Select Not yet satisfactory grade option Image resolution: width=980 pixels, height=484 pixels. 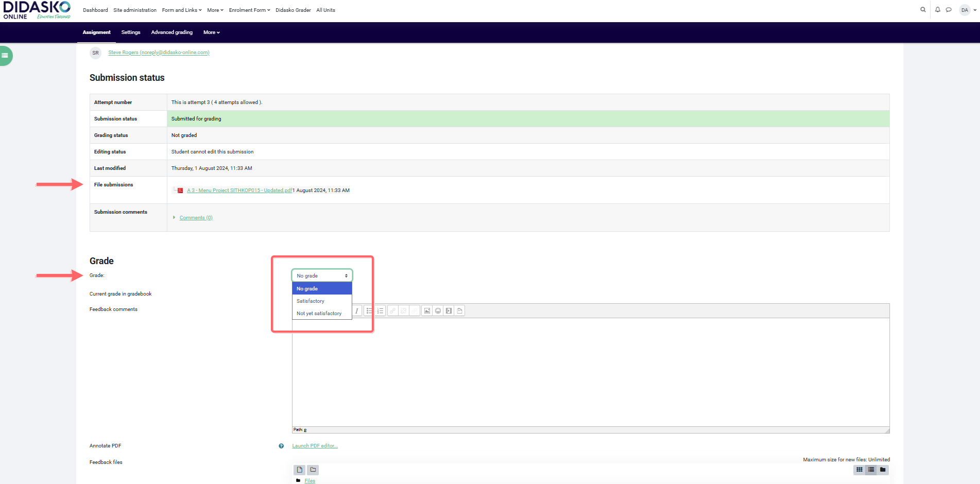tap(319, 314)
